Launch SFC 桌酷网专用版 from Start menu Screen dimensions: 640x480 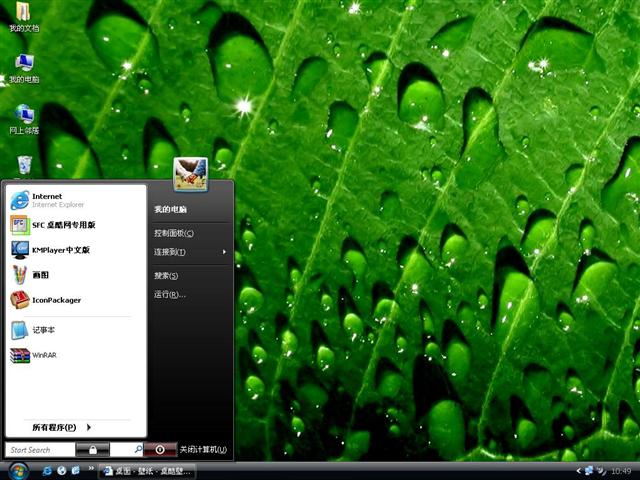76,225
